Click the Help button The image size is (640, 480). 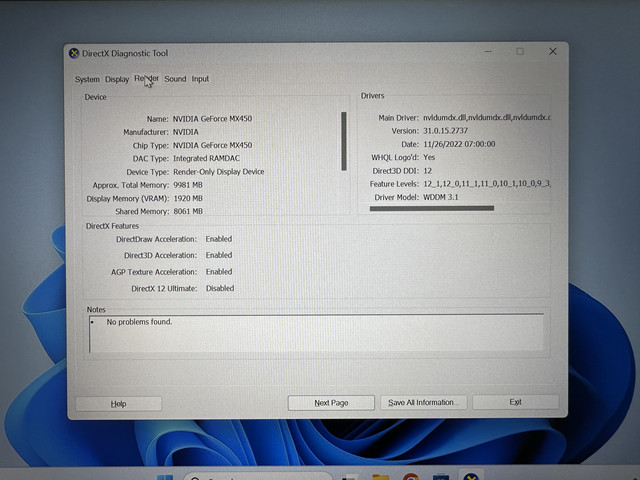(x=118, y=404)
